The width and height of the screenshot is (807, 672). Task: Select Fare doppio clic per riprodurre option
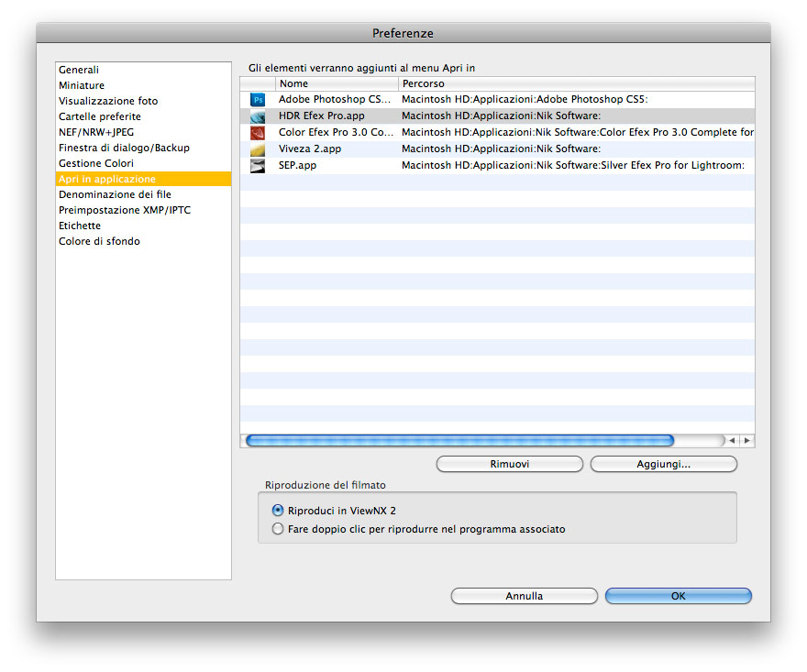pos(277,529)
